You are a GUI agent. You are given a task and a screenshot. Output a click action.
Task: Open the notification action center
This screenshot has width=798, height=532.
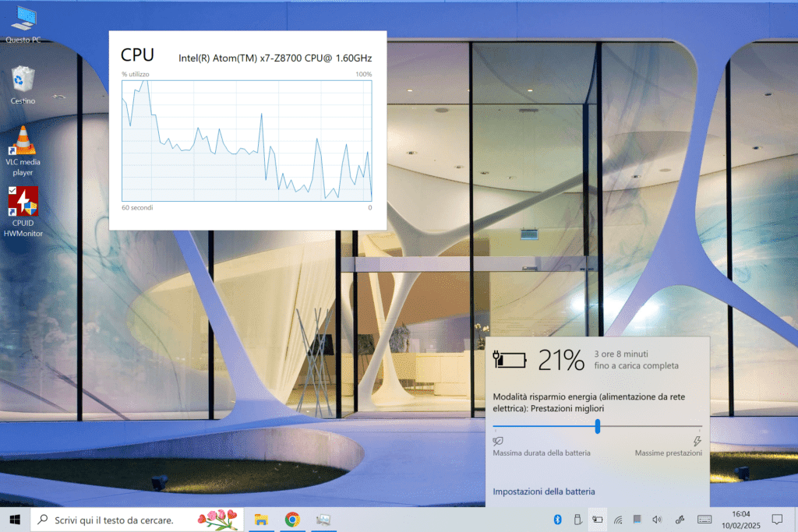tap(777, 520)
